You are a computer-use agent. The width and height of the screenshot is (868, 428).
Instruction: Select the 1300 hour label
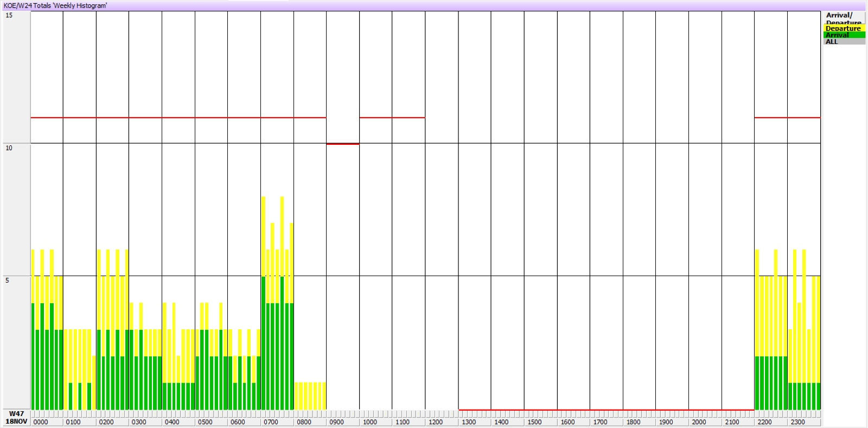[469, 422]
